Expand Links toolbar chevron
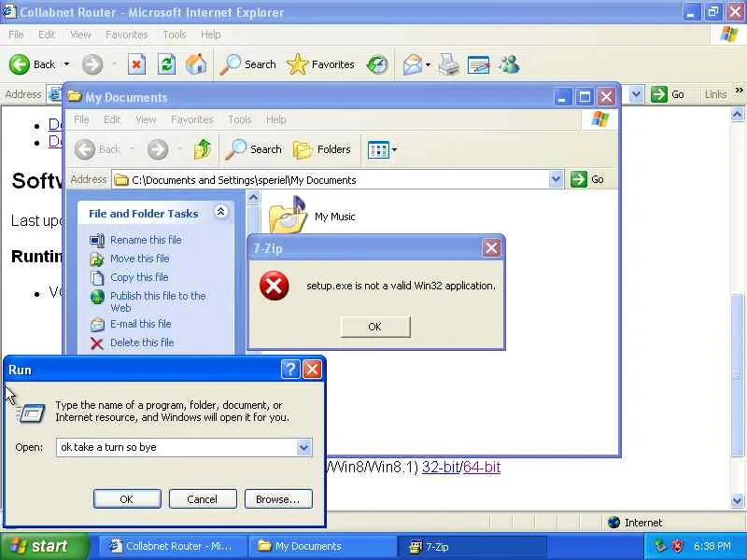The image size is (747, 560). [739, 90]
